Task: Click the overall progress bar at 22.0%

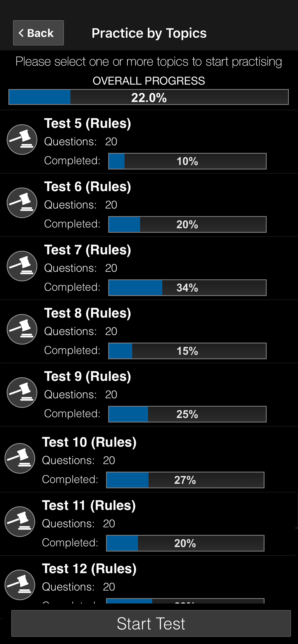Action: coord(149,97)
